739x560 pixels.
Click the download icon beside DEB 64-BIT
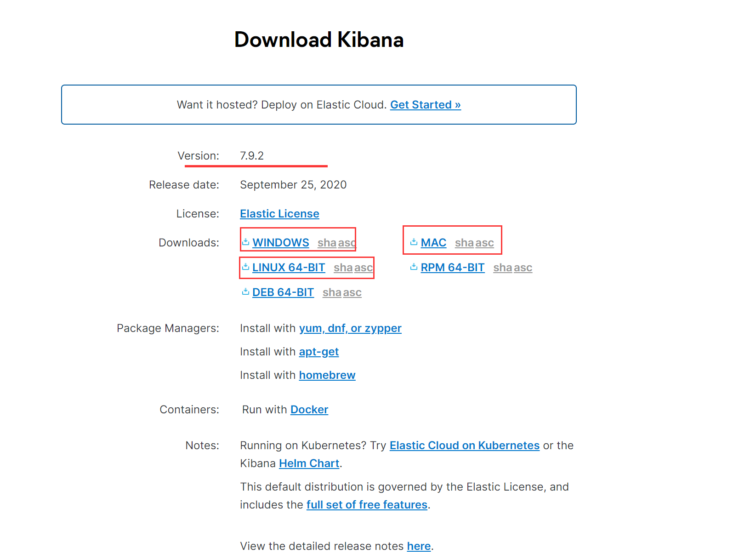246,291
